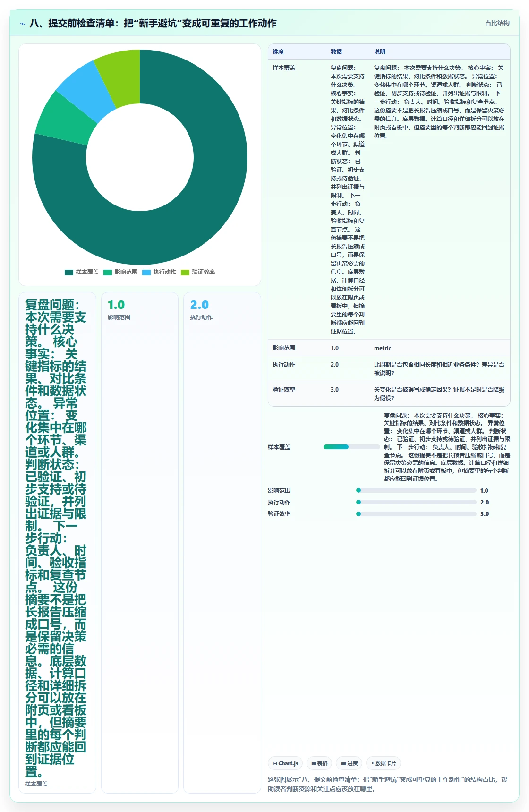The width and height of the screenshot is (529, 812).
Task: Toggle the 执行动作 legend item under the donut
Action: click(x=159, y=272)
